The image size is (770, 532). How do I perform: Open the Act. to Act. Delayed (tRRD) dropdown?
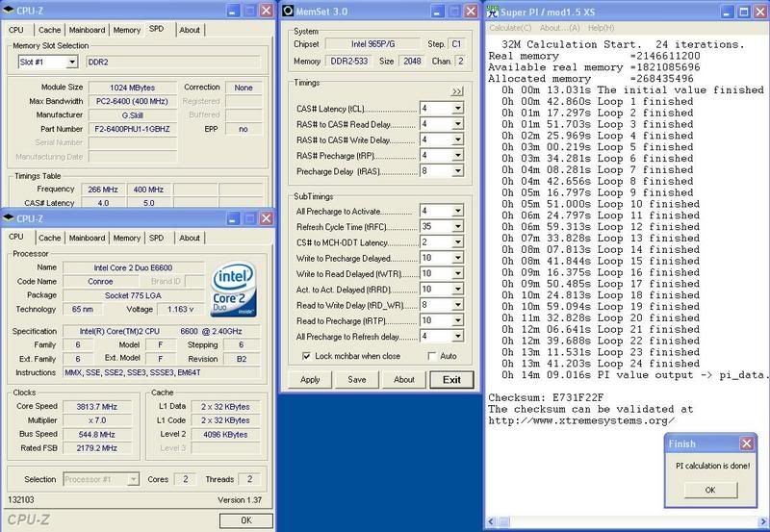[x=457, y=289]
